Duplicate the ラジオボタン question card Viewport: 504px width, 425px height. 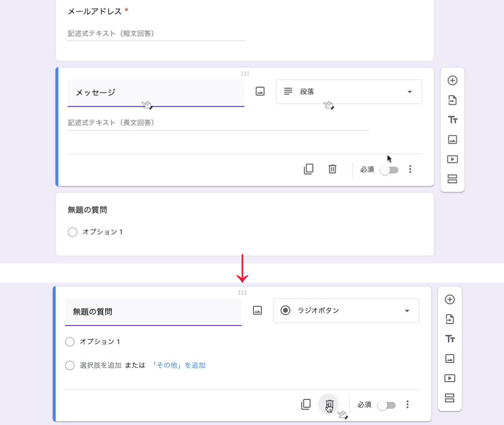pos(306,404)
